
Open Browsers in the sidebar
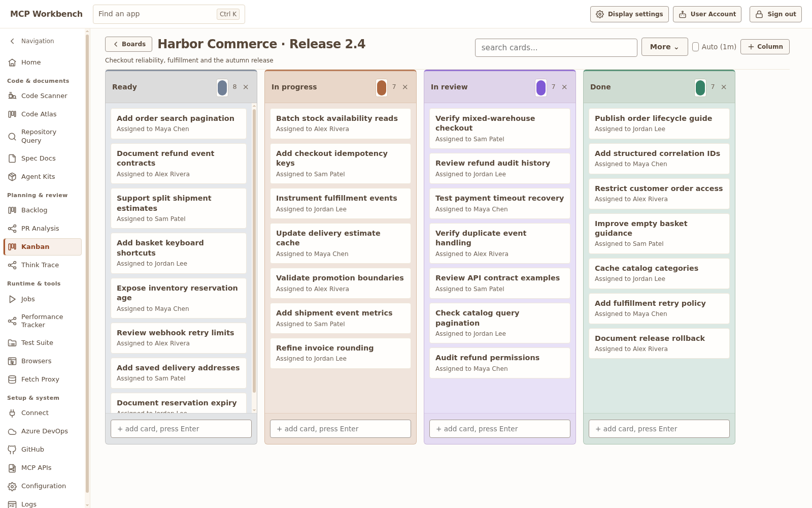click(x=43, y=361)
